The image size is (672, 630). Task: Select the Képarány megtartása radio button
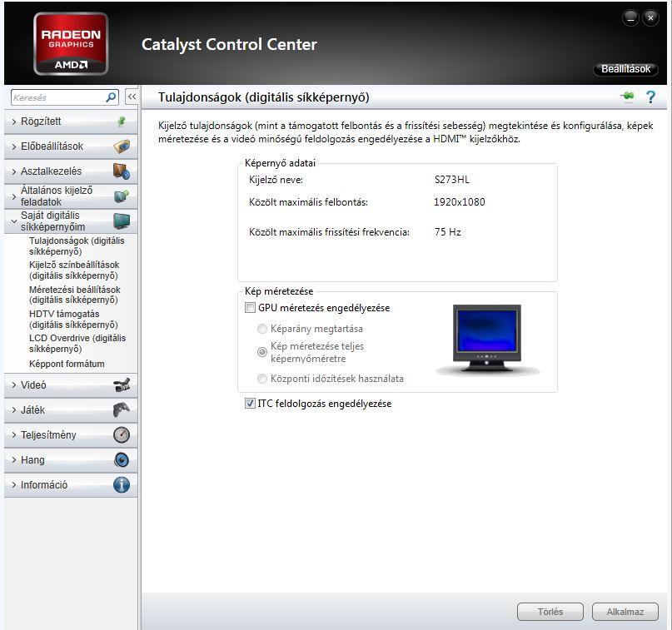click(x=261, y=329)
